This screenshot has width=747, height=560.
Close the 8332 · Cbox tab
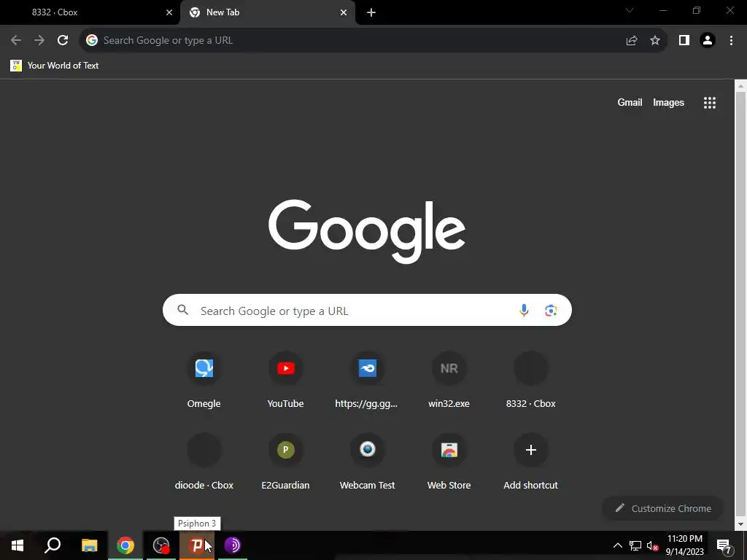click(x=169, y=12)
